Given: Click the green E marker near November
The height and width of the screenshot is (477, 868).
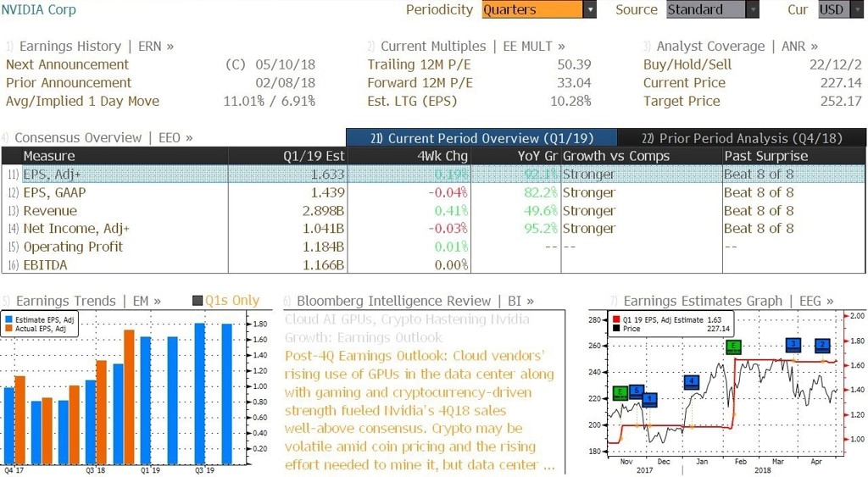Looking at the screenshot, I should click(x=620, y=393).
